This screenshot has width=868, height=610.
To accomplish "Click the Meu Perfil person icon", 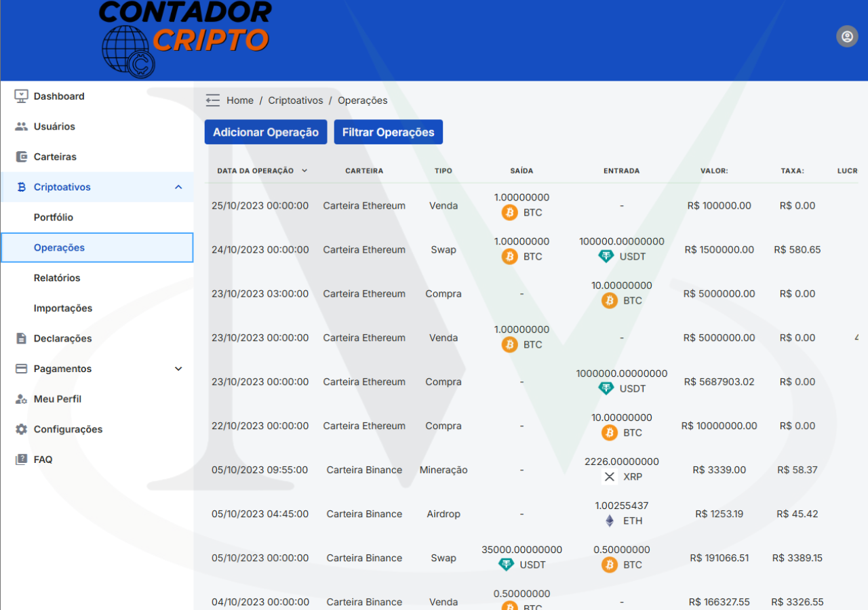I will coord(22,399).
